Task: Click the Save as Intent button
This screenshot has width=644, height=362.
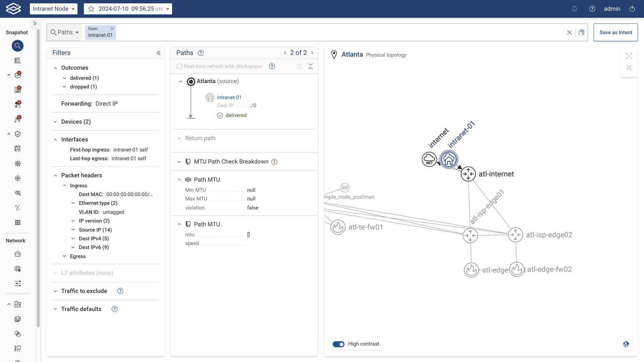Action: coord(615,32)
